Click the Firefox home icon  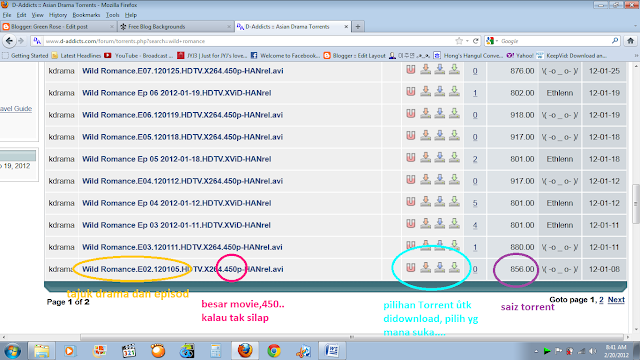(630, 41)
